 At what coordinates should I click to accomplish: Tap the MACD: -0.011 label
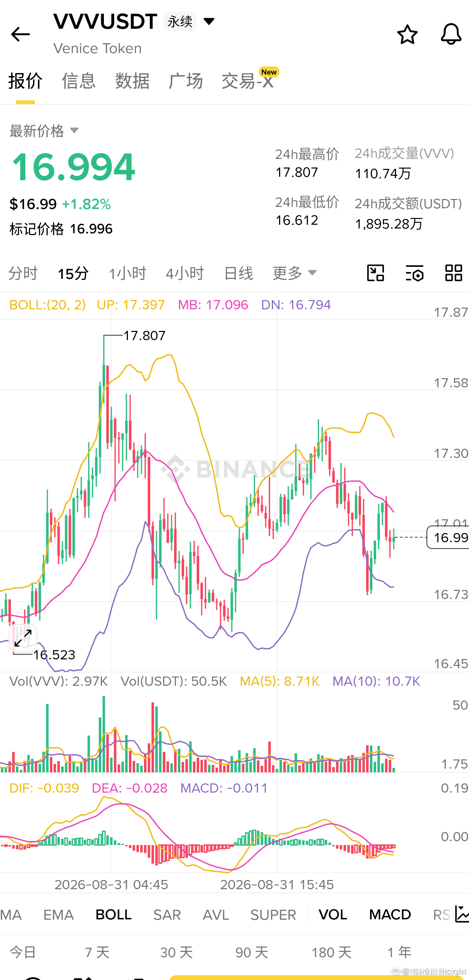coord(224,788)
